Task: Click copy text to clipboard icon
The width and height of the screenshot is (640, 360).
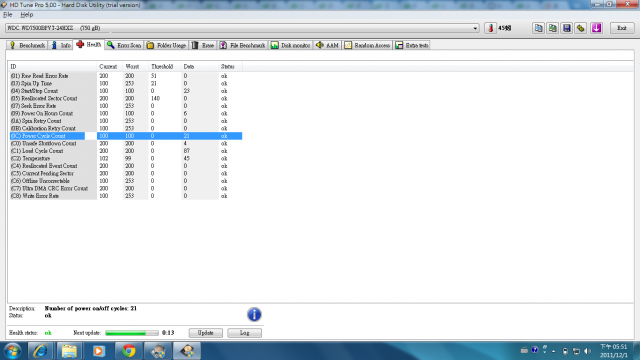Action: [x=538, y=28]
